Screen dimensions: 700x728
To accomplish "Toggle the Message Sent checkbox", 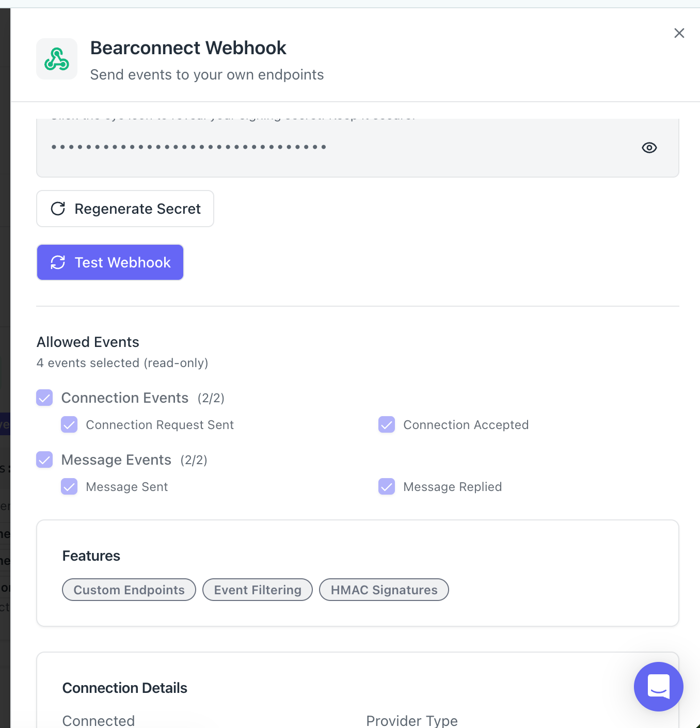I will pos(69,487).
